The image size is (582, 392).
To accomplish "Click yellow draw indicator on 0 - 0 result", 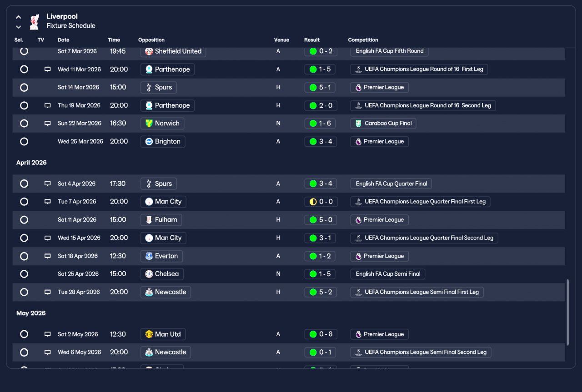I will 313,202.
